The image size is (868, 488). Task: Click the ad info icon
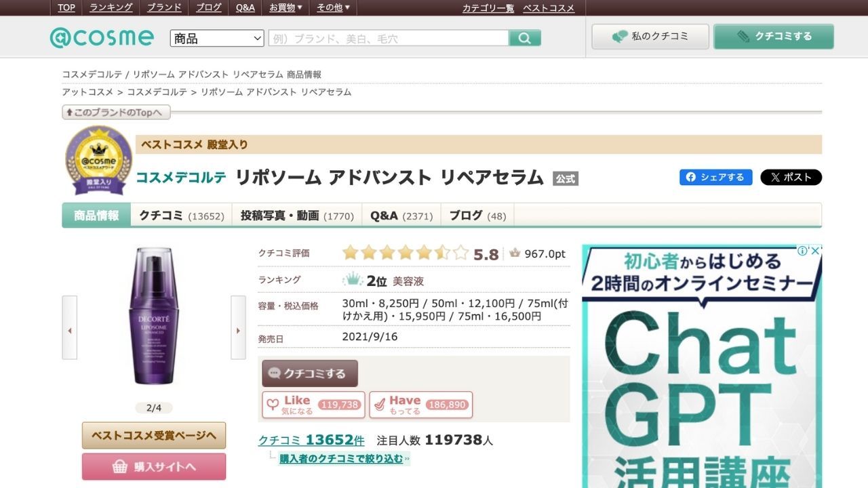803,251
